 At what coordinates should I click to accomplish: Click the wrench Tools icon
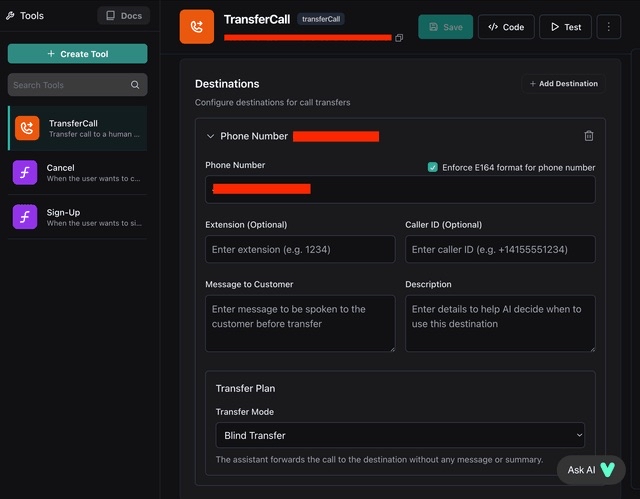coord(10,16)
